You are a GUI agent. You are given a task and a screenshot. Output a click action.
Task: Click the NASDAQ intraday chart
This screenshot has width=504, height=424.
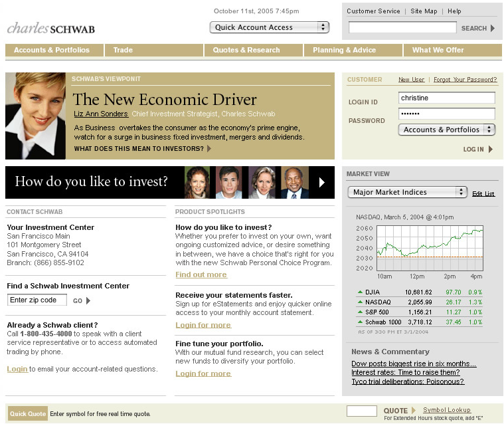pos(430,248)
